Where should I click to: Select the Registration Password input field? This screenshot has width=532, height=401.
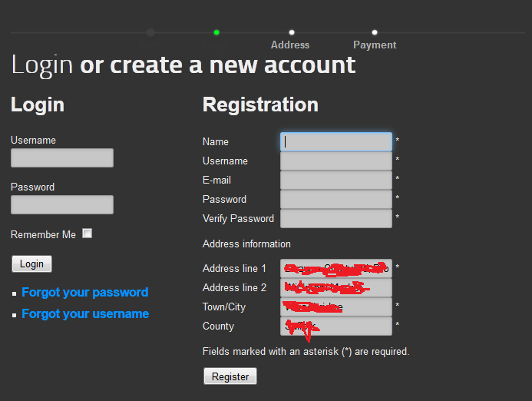pyautogui.click(x=336, y=199)
